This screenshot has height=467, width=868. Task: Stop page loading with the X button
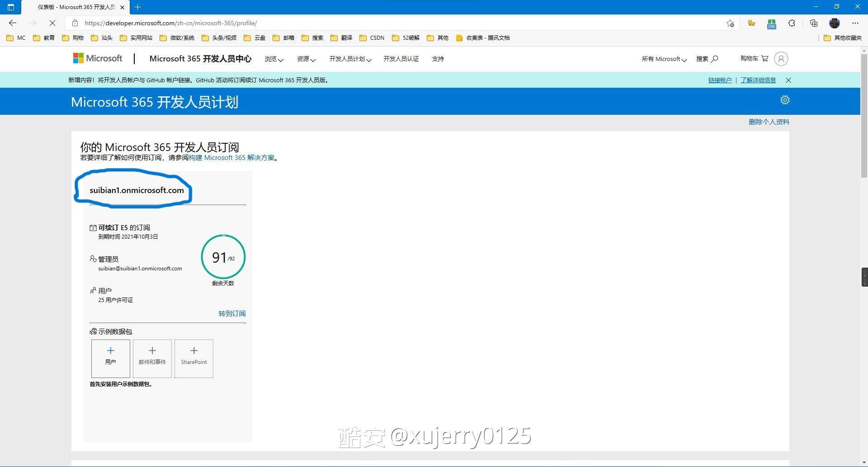pos(52,23)
